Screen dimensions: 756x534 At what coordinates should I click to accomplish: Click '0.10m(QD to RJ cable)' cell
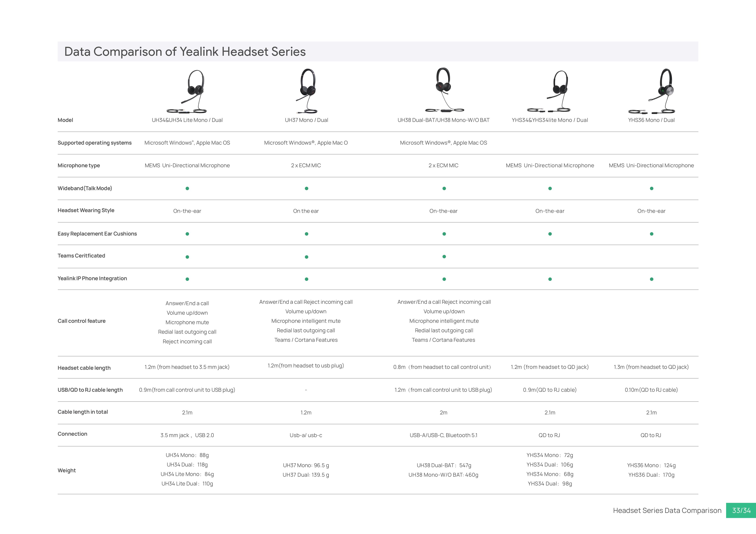(651, 390)
